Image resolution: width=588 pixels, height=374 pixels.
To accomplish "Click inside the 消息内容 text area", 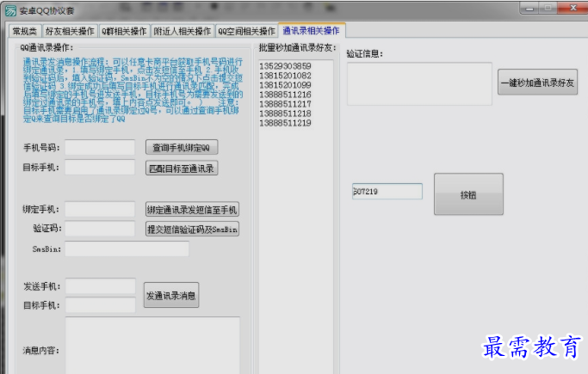I will pyautogui.click(x=152, y=345).
